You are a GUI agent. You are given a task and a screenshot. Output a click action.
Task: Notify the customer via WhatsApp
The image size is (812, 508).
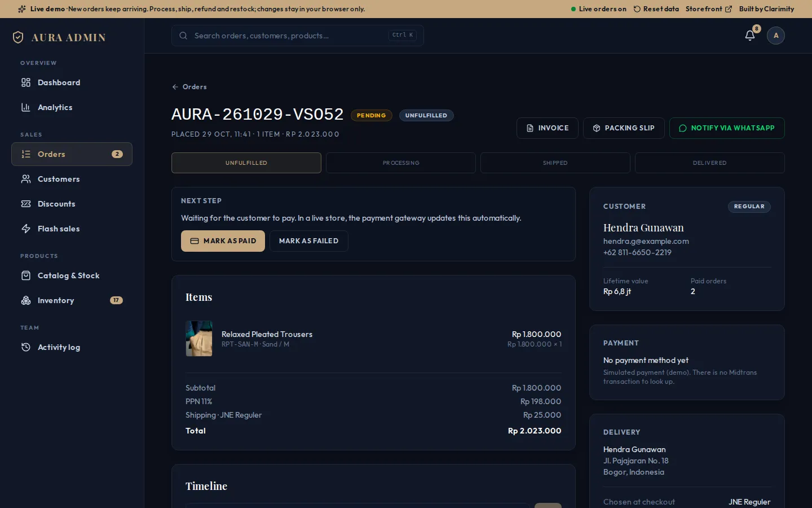point(727,128)
